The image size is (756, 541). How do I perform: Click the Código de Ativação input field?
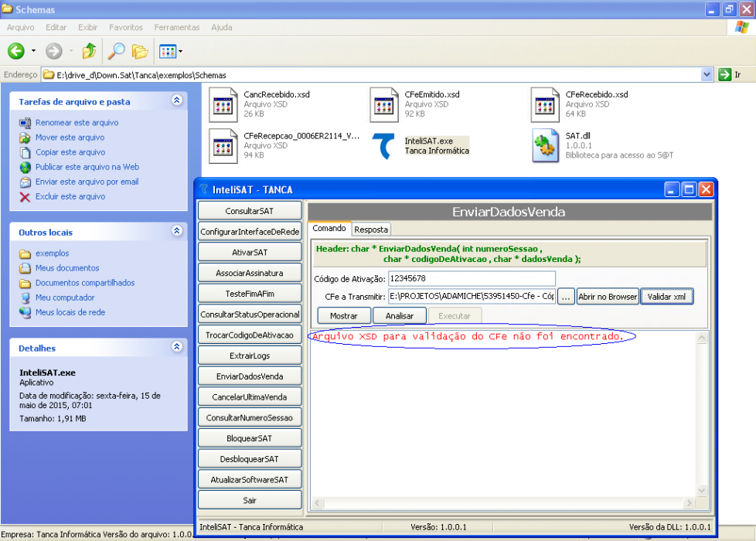[x=472, y=279]
